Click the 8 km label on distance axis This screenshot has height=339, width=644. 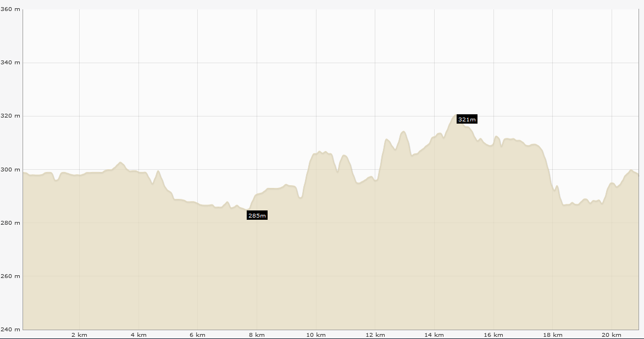click(x=257, y=335)
